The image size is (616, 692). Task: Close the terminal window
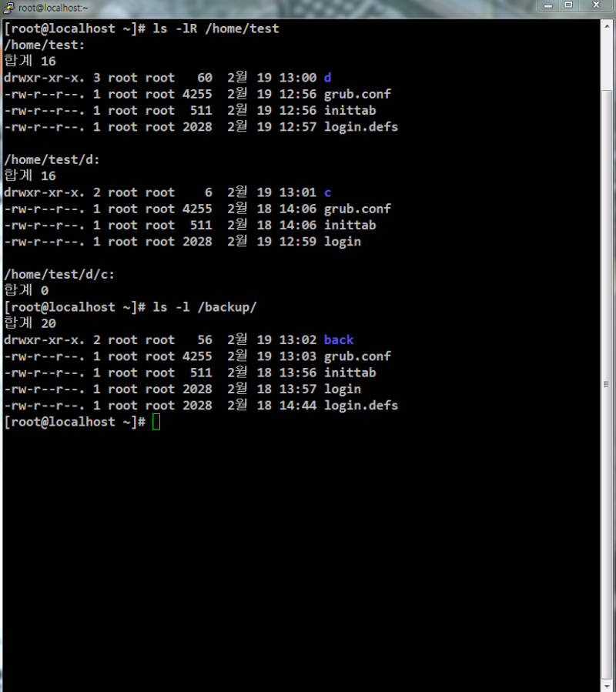tap(596, 5)
